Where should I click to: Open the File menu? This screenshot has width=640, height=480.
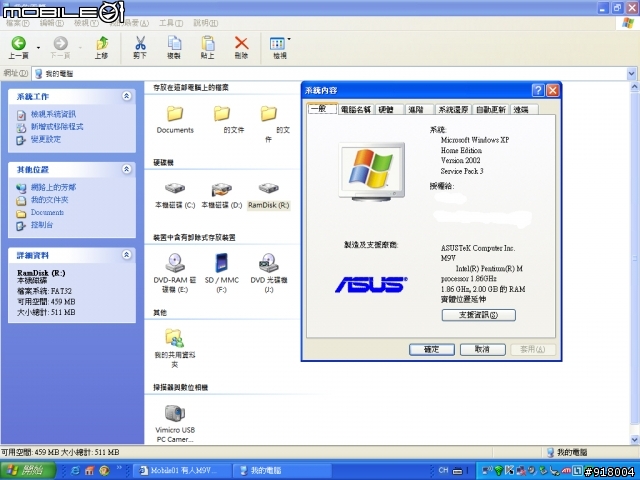coord(18,23)
